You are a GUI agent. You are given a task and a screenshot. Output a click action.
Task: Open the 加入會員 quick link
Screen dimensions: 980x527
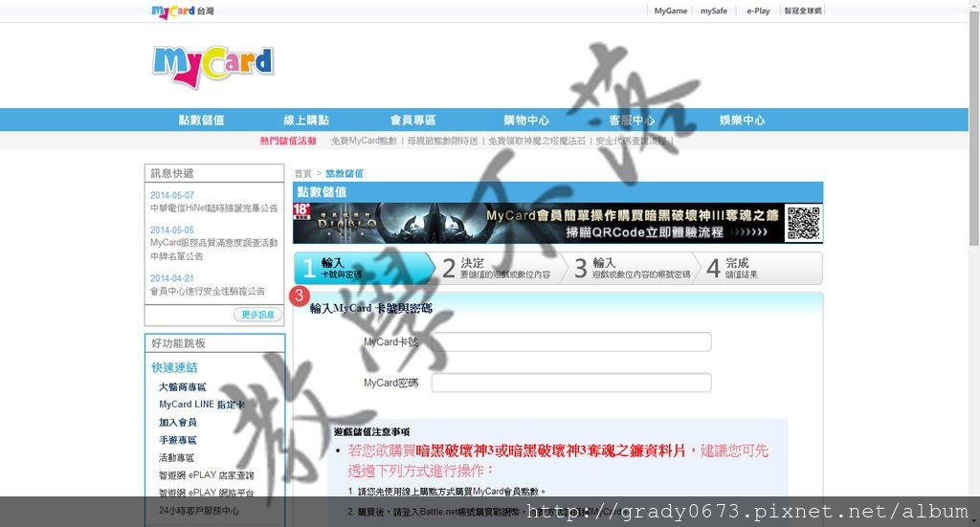[x=177, y=423]
